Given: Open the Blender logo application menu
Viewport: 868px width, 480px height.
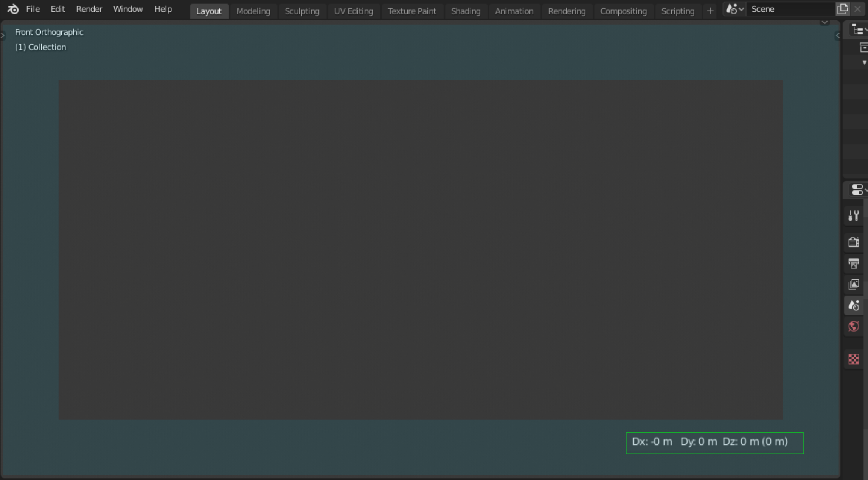Looking at the screenshot, I should (x=13, y=9).
